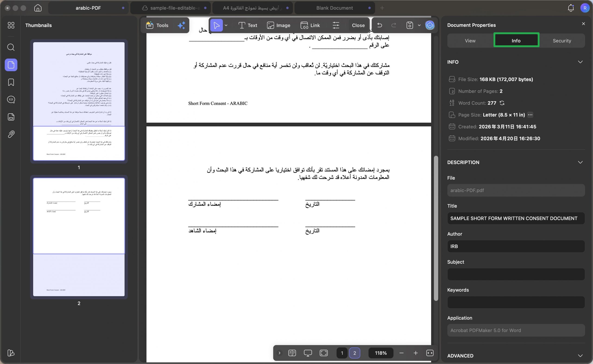Open the Security tab
The height and width of the screenshot is (364, 593).
[562, 41]
